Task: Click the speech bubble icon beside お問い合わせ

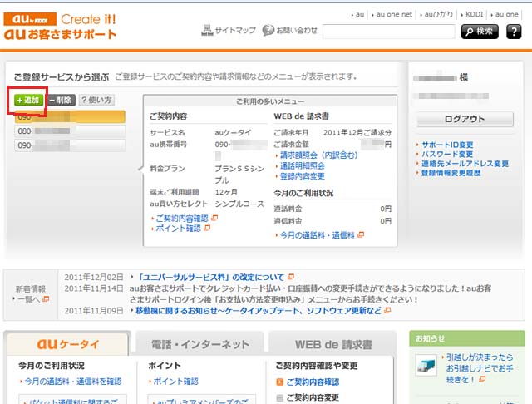Action: coord(268,30)
